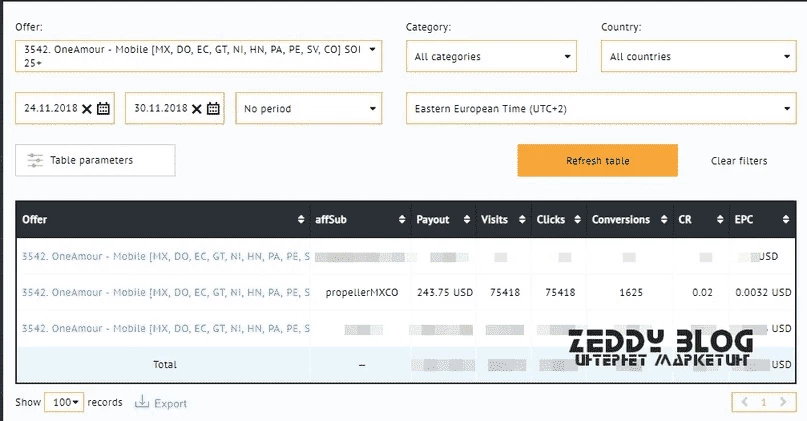Click the Export download icon

coord(142,402)
